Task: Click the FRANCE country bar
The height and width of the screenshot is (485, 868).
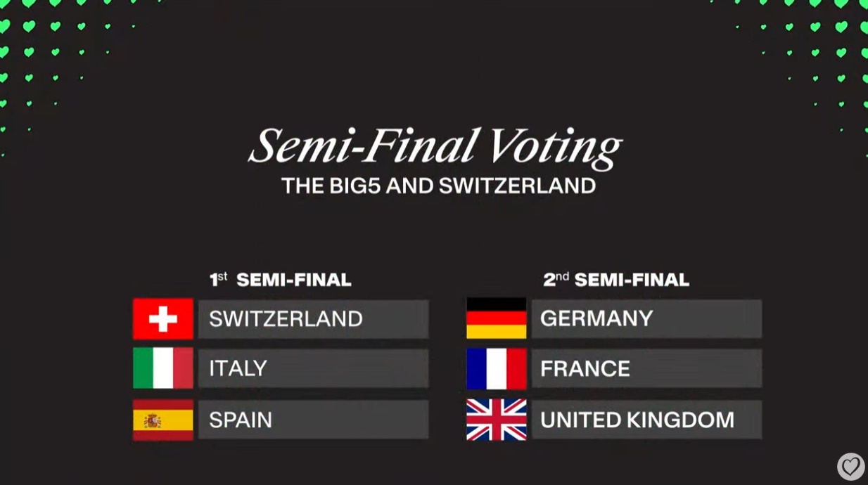Action: coord(646,368)
